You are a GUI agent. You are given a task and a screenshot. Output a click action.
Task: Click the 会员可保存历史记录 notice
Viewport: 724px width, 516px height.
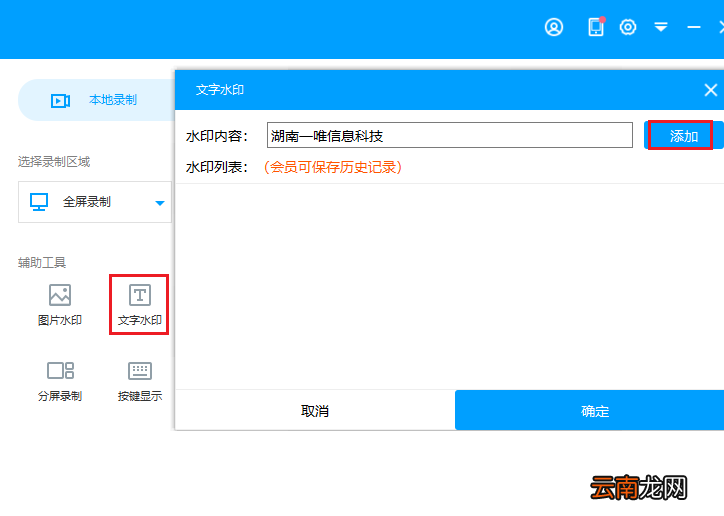333,167
